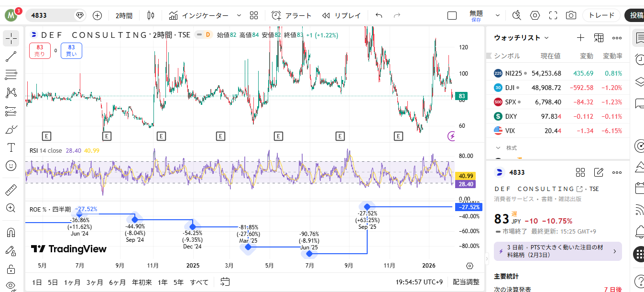Open the candlestick chart type selector
The width and height of the screenshot is (644, 292).
pyautogui.click(x=151, y=15)
